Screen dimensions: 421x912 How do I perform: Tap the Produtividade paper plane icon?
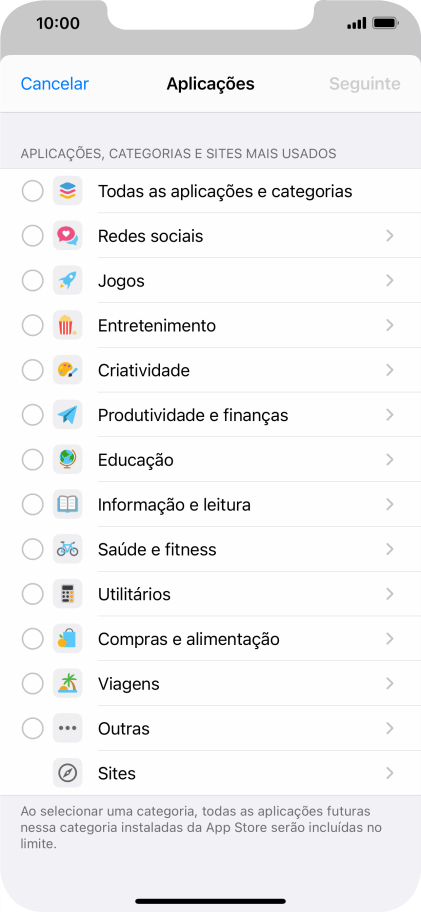(x=67, y=415)
